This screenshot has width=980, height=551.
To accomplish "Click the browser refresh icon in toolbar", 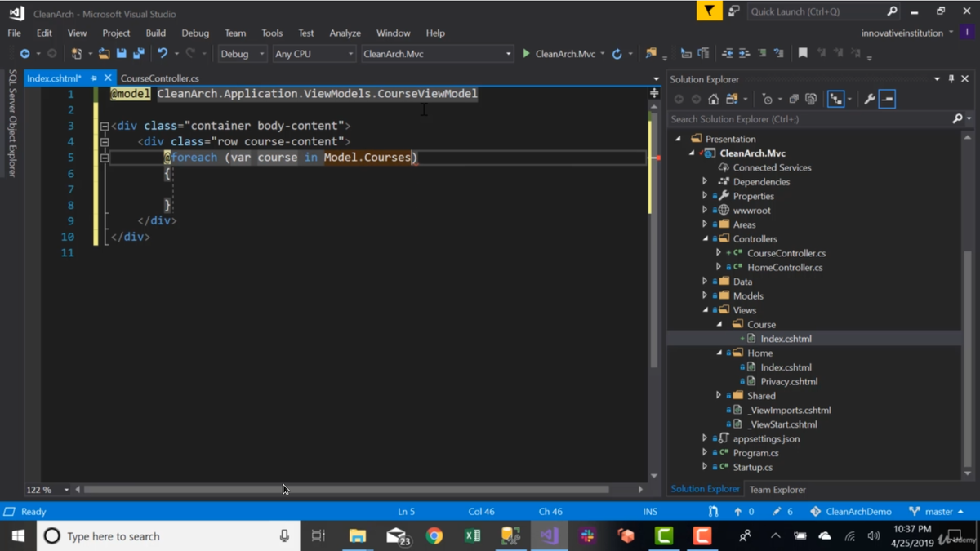I will (617, 54).
